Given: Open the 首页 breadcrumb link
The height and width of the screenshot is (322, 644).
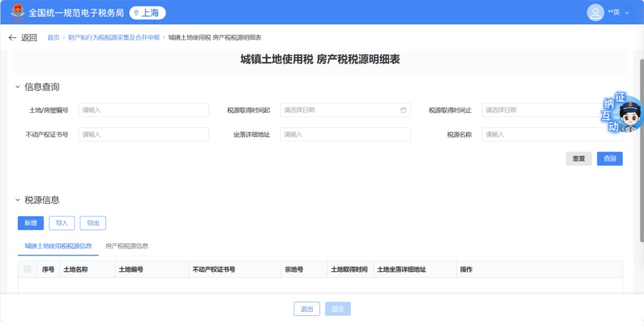Looking at the screenshot, I should click(x=54, y=38).
